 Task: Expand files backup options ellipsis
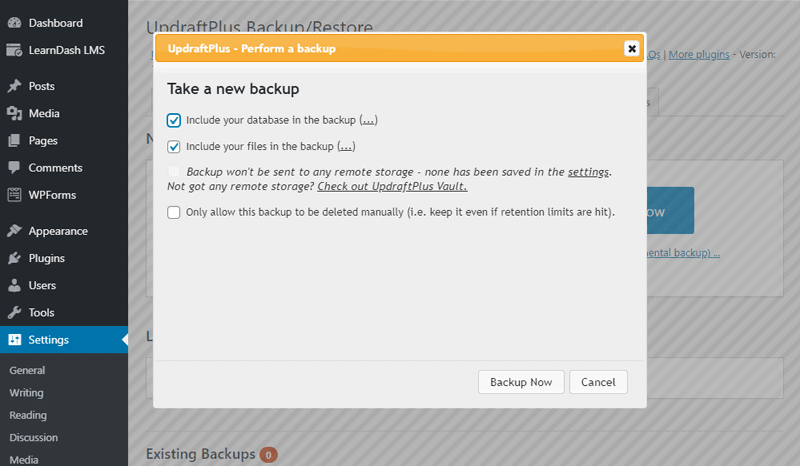346,146
